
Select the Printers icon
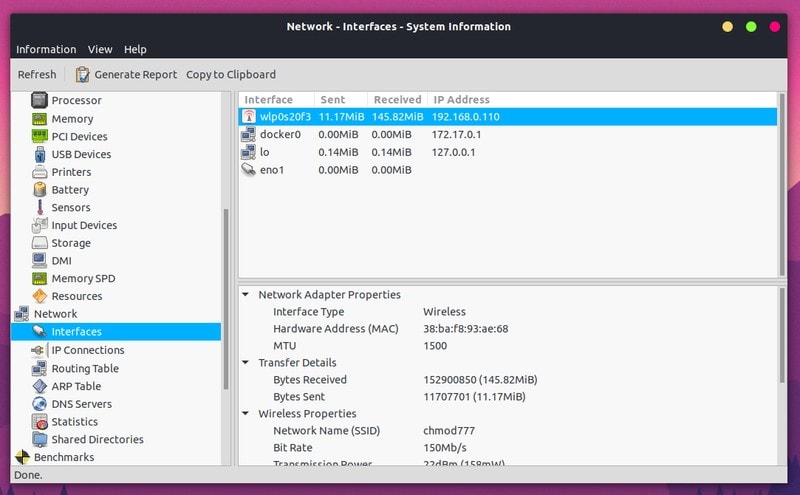coord(39,172)
